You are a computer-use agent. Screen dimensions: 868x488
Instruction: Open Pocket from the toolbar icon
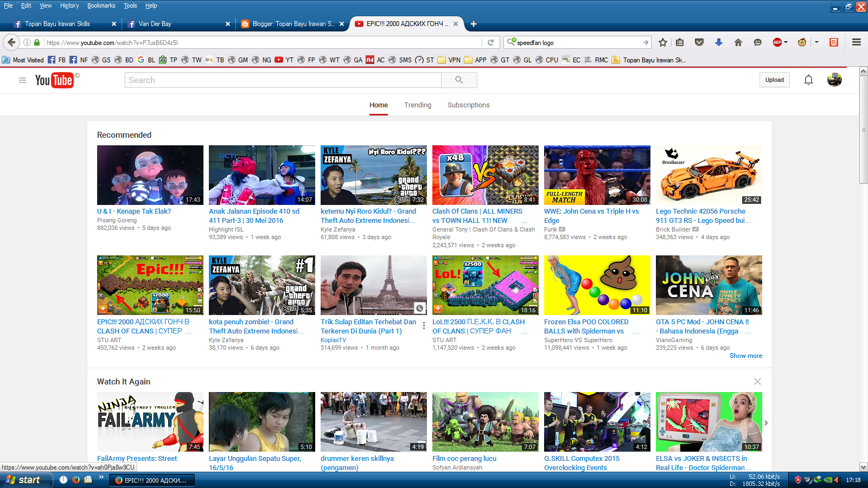(x=699, y=42)
